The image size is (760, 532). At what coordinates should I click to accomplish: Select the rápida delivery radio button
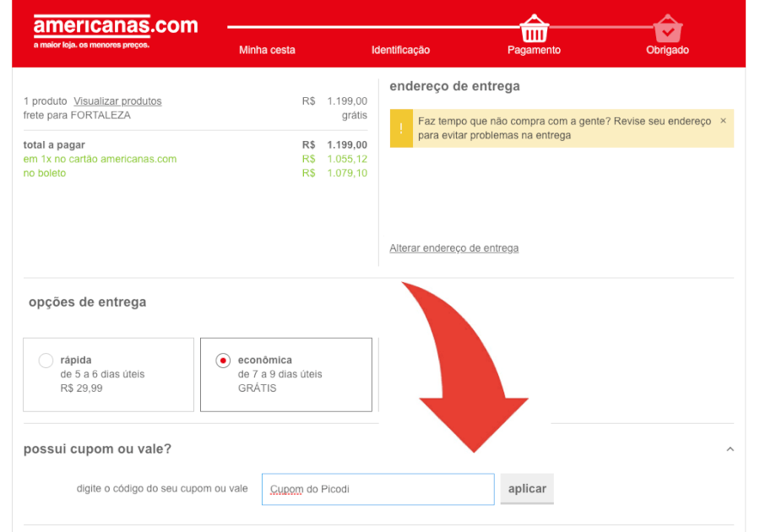[x=46, y=361]
